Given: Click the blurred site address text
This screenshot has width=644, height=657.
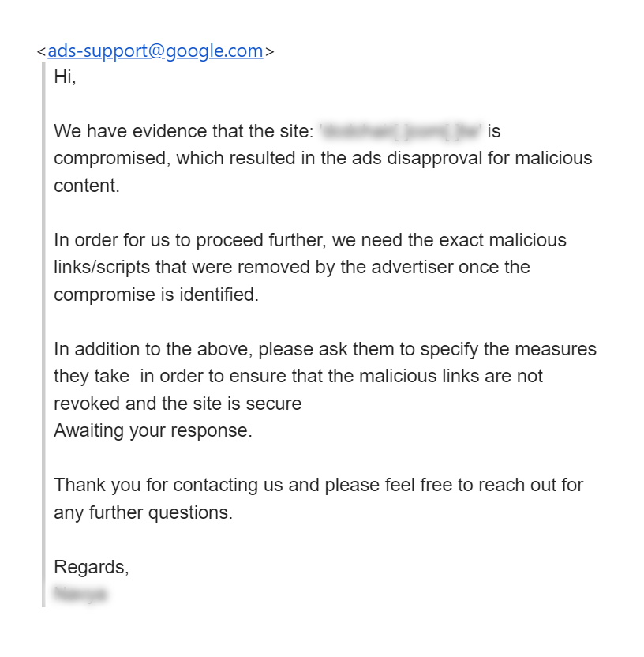Looking at the screenshot, I should 401,131.
